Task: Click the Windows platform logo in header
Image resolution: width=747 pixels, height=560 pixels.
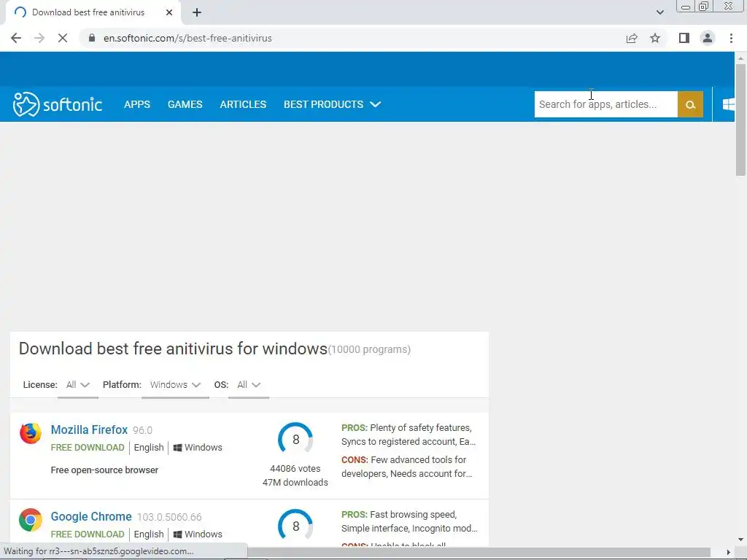Action: 729,104
